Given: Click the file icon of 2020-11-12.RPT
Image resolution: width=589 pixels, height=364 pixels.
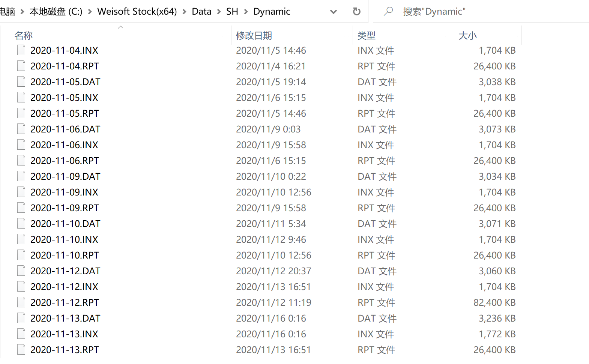Looking at the screenshot, I should pos(21,302).
